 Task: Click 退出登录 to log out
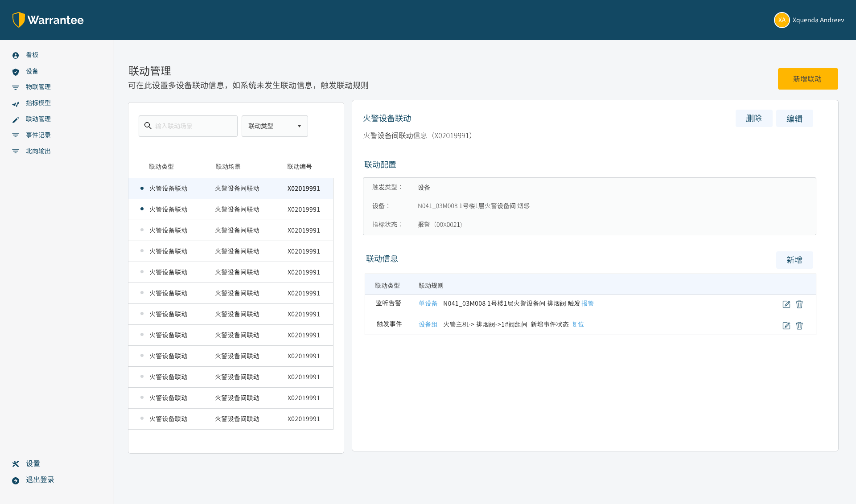point(40,479)
